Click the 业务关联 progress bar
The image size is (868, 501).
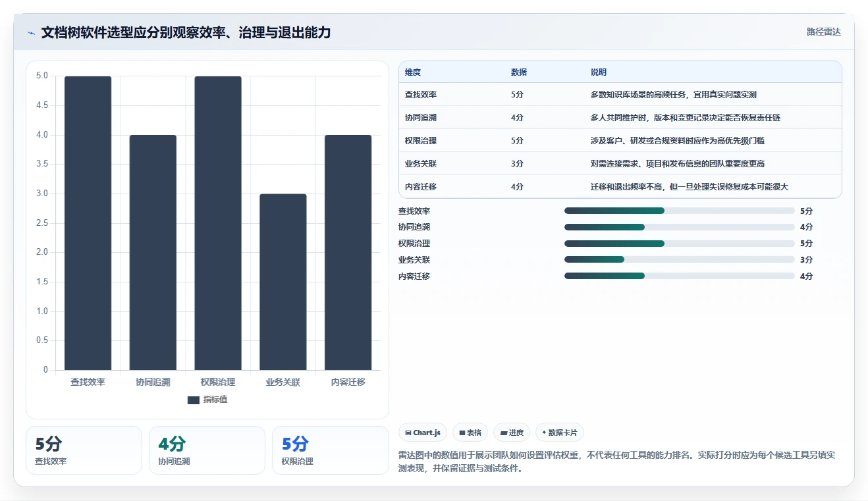(680, 259)
